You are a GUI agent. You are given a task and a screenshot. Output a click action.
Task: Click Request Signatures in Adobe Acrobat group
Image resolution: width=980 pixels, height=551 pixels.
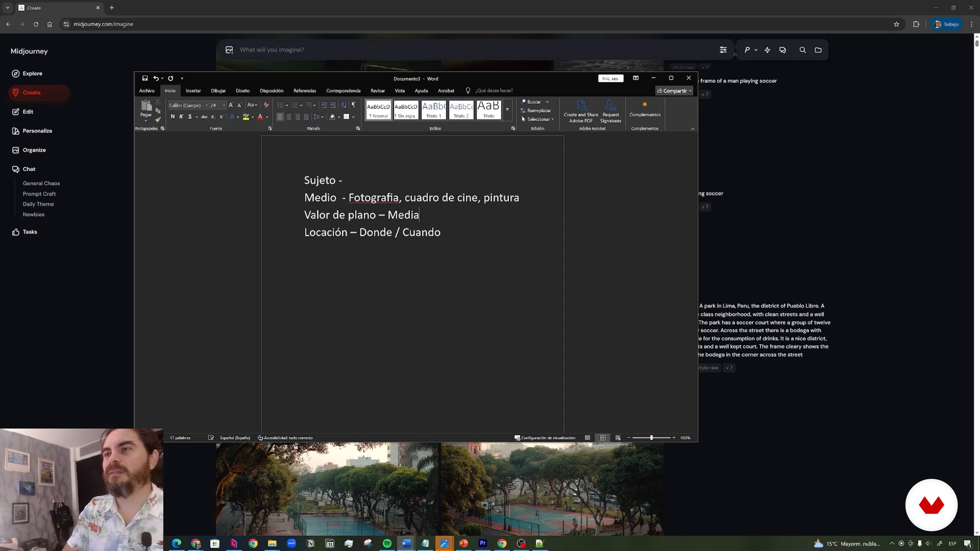point(611,111)
